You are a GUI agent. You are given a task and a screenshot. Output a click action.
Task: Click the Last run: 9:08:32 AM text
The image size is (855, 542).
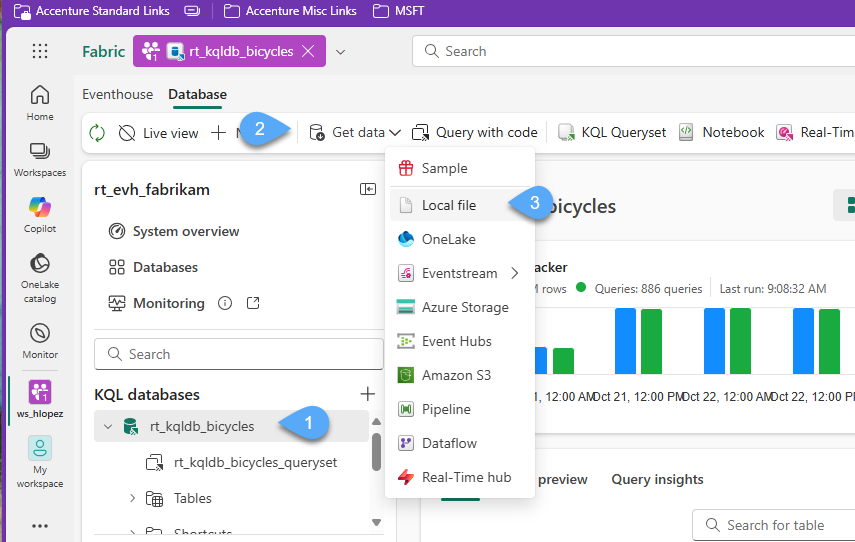tap(773, 288)
